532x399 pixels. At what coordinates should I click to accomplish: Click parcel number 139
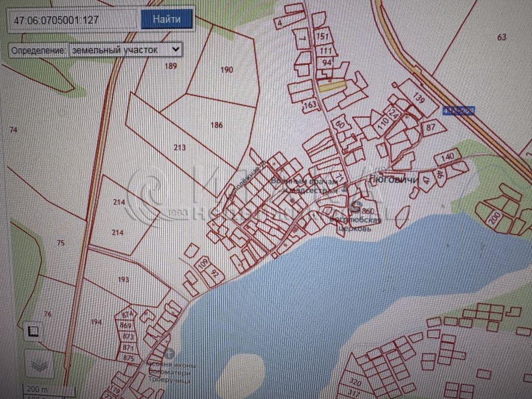point(420,99)
